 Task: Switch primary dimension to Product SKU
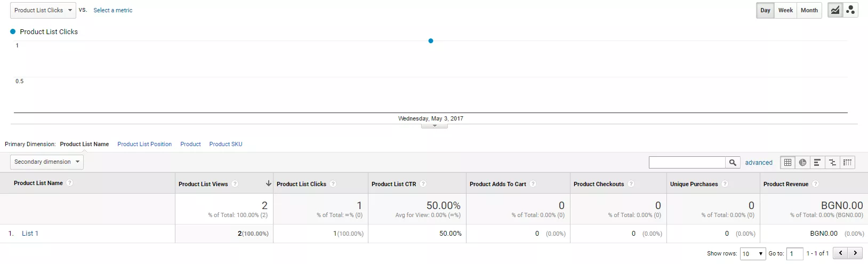coord(226,144)
